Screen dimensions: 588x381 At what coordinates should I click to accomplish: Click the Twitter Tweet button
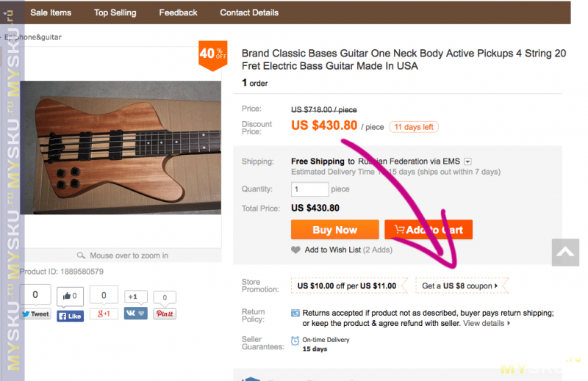tap(35, 314)
